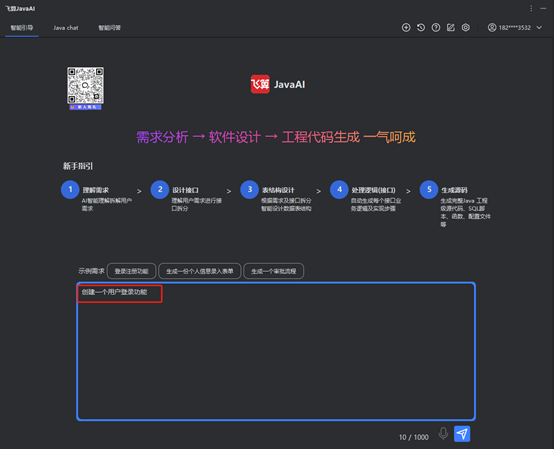Select the 生成一份个人信息录入表单 example

pos(200,271)
